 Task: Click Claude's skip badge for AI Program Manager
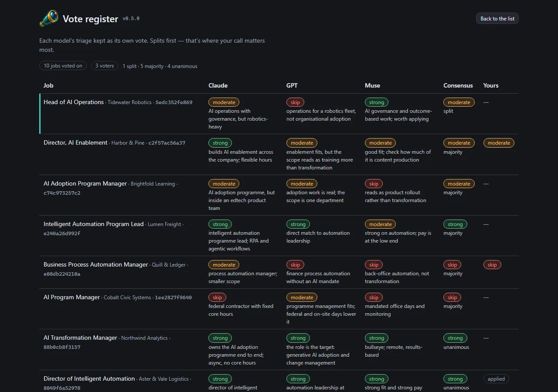(217, 297)
